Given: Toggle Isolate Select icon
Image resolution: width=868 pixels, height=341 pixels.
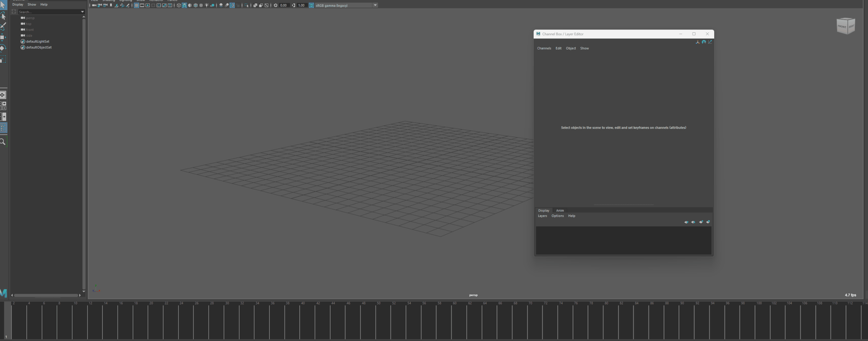Looking at the screenshot, I should (x=247, y=5).
